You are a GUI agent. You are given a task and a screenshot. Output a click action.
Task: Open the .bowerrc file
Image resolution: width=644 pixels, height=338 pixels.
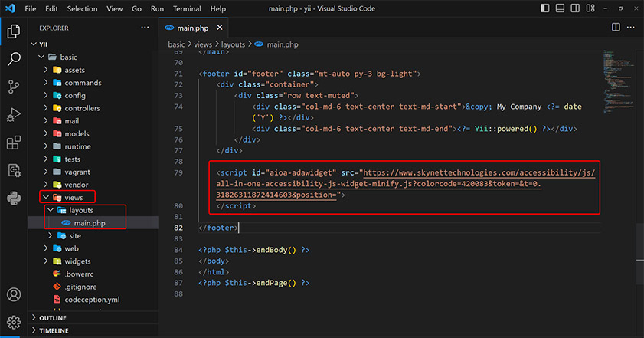(93, 274)
